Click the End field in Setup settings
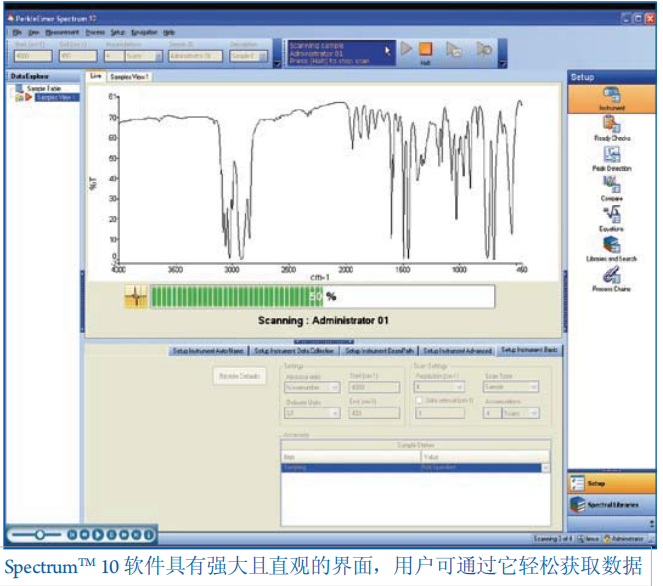Screen dimensions: 663x586 pos(374,413)
